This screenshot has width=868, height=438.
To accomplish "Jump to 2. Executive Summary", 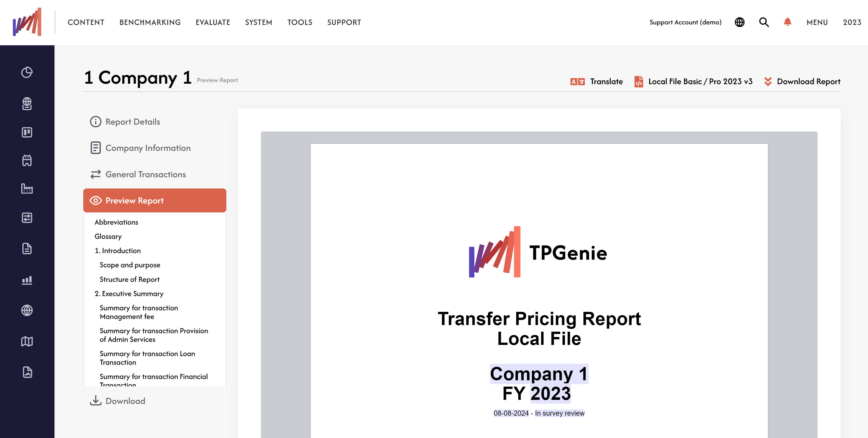I will [129, 294].
